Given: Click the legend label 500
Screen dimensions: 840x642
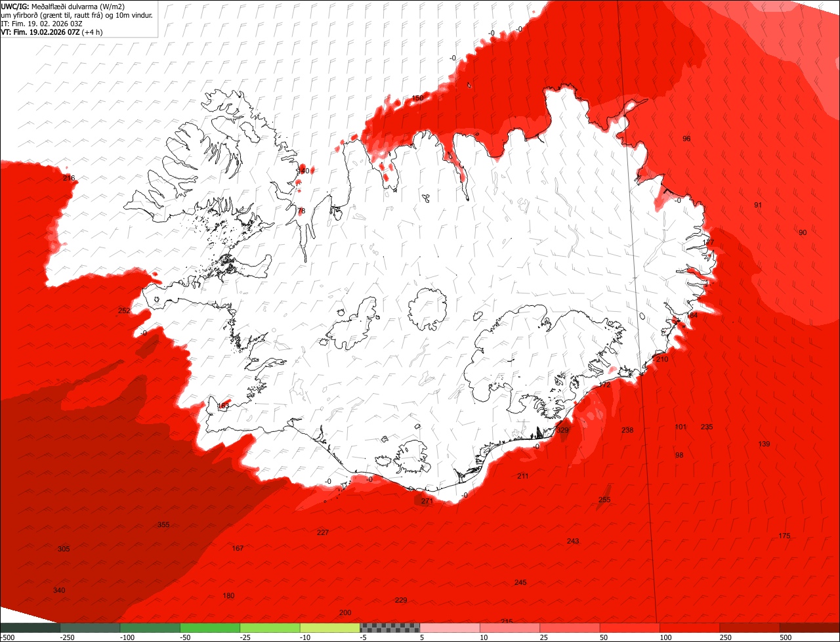Looking at the screenshot, I should pos(786,637).
